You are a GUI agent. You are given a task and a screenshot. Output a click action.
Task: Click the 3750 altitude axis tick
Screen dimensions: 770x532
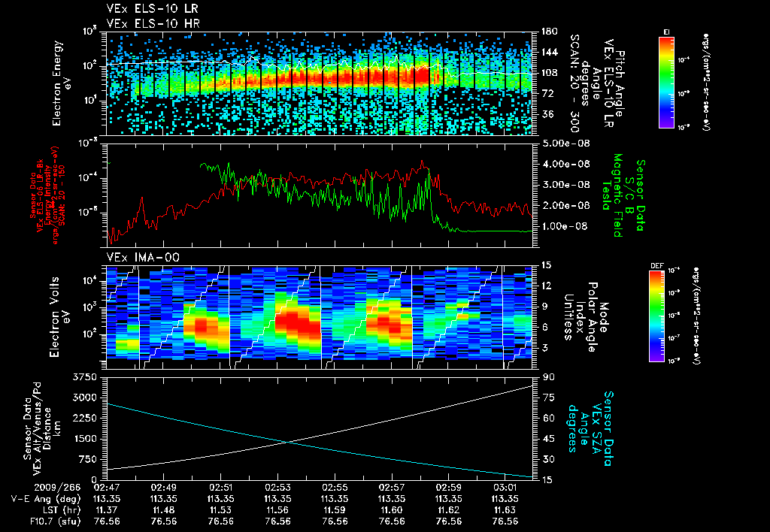pyautogui.click(x=84, y=377)
